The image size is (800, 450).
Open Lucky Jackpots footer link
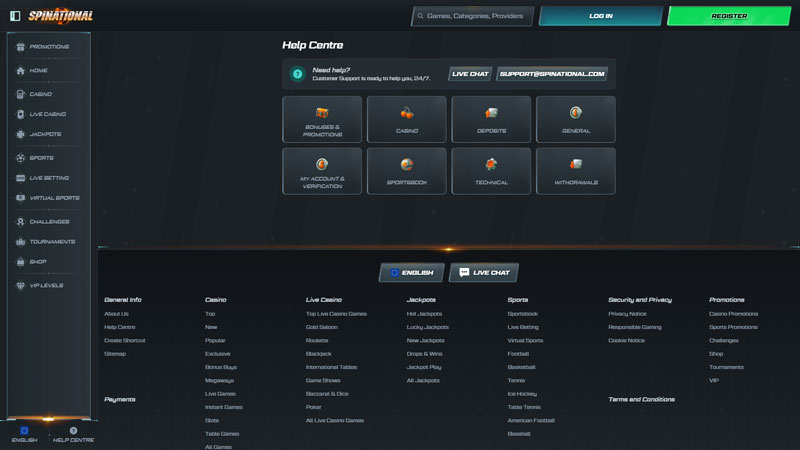(428, 327)
